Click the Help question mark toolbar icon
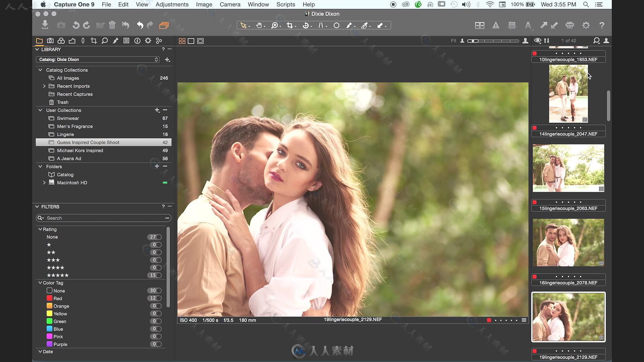644x362 pixels. point(602,25)
